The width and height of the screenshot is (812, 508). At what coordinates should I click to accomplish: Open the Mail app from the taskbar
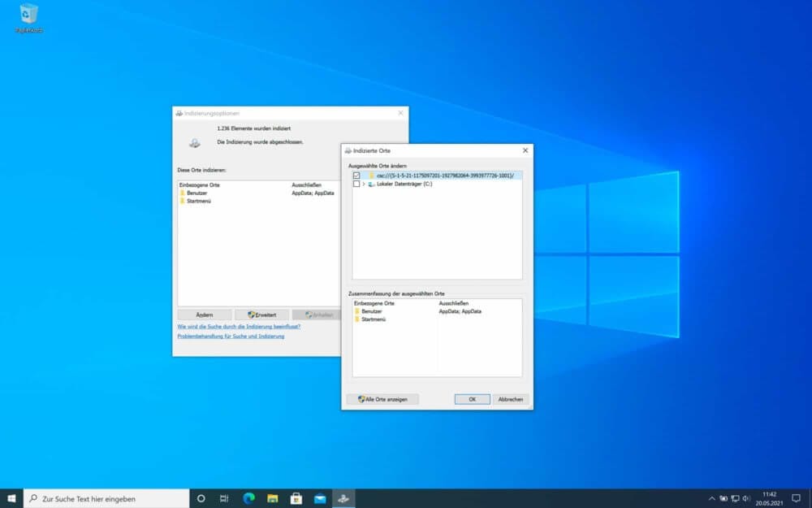coord(320,499)
